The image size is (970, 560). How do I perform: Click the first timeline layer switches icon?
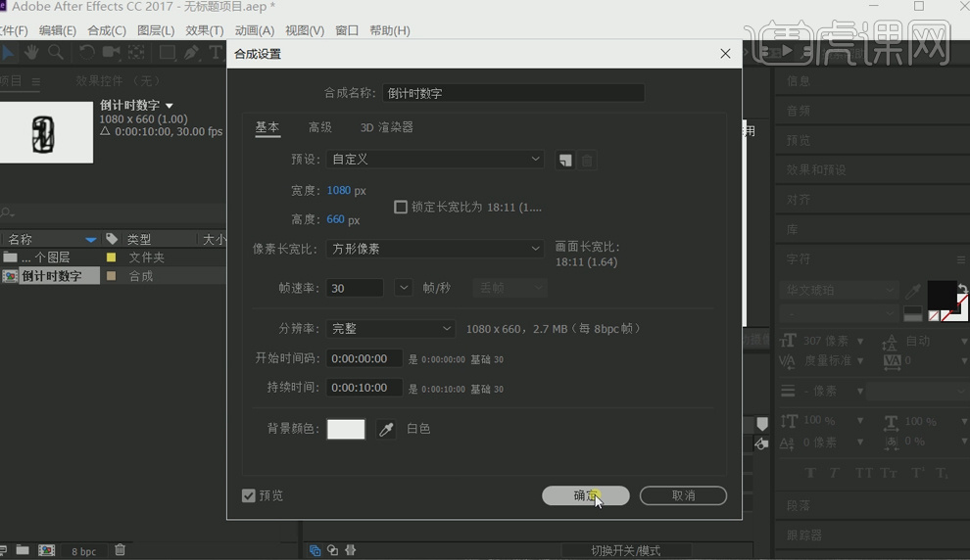tap(315, 549)
